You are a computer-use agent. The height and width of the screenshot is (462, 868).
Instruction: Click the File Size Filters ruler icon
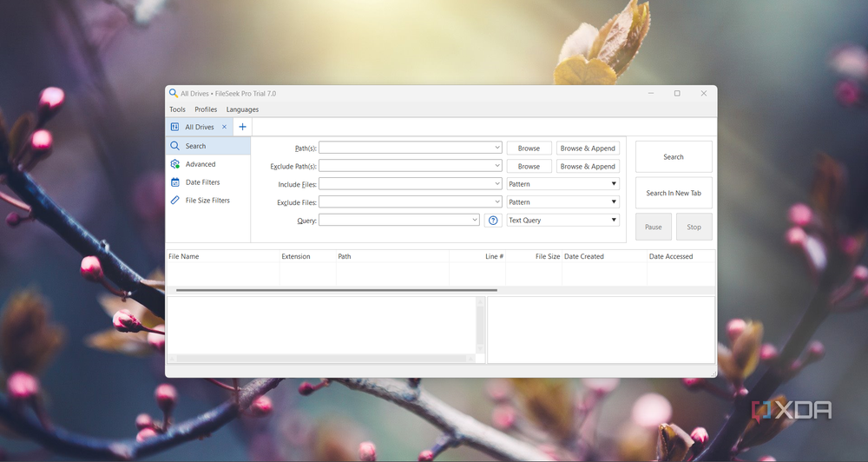tap(175, 201)
